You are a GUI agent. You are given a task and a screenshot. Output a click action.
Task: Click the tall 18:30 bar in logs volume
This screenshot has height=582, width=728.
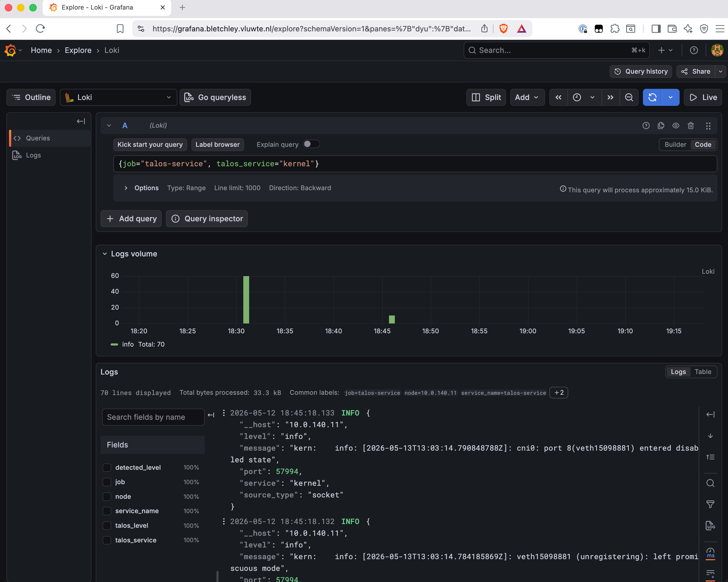point(246,299)
